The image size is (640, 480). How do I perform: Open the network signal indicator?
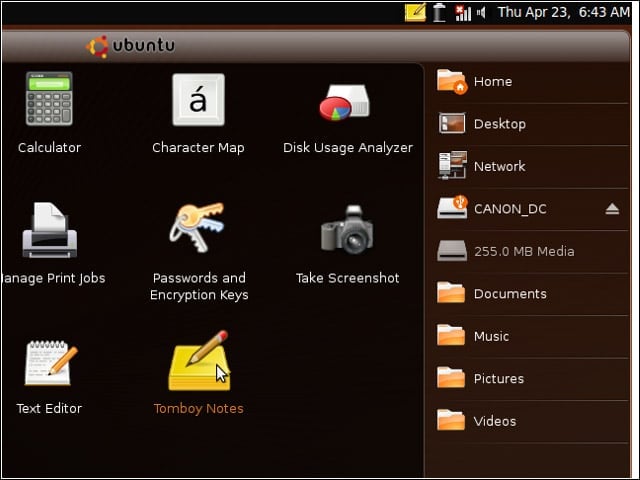[463, 13]
